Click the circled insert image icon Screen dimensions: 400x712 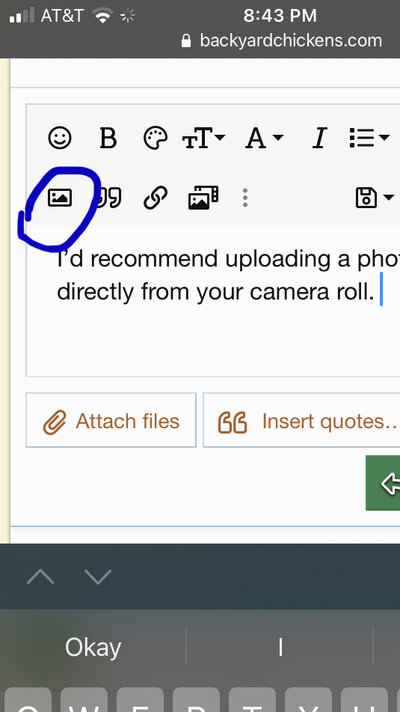coord(59,198)
